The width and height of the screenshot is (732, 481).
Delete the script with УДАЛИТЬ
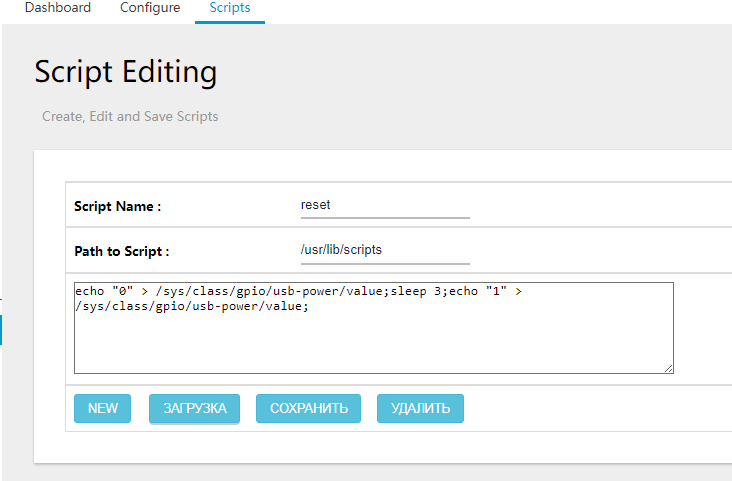tap(420, 408)
